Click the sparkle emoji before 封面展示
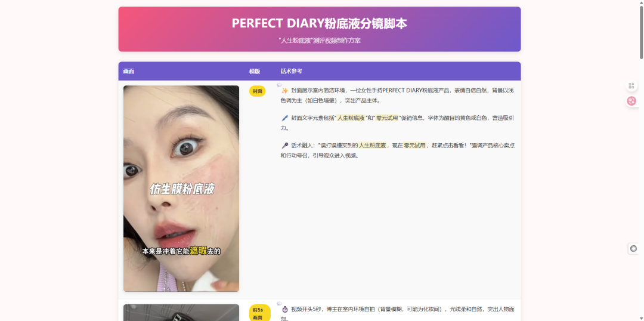Image resolution: width=644 pixels, height=321 pixels. 284,91
